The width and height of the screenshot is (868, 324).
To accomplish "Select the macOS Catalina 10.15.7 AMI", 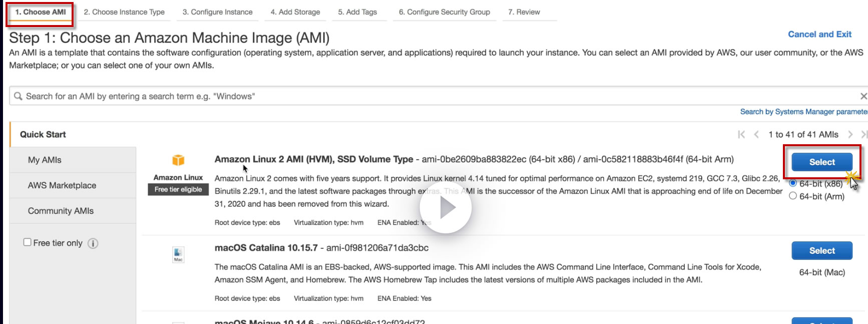I will pos(822,250).
